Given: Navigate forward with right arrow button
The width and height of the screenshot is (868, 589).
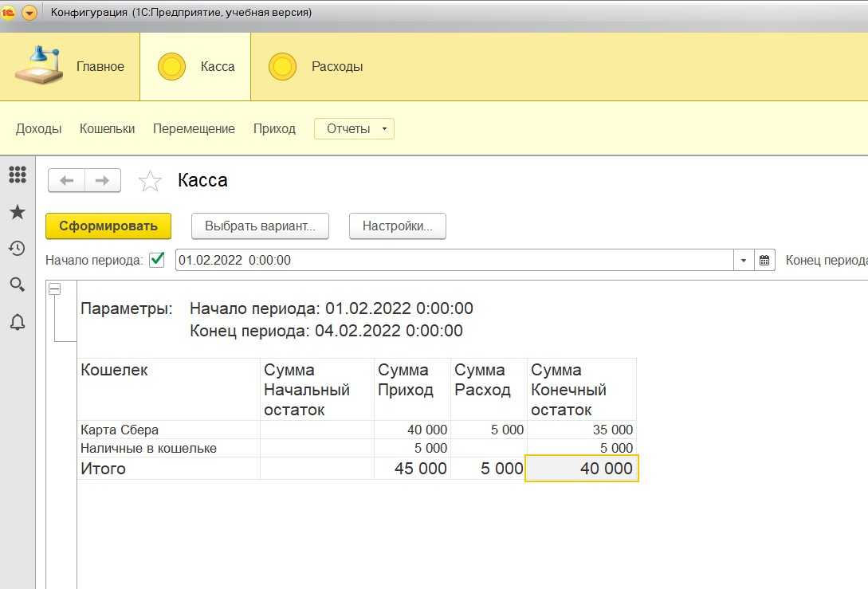Looking at the screenshot, I should pos(102,181).
